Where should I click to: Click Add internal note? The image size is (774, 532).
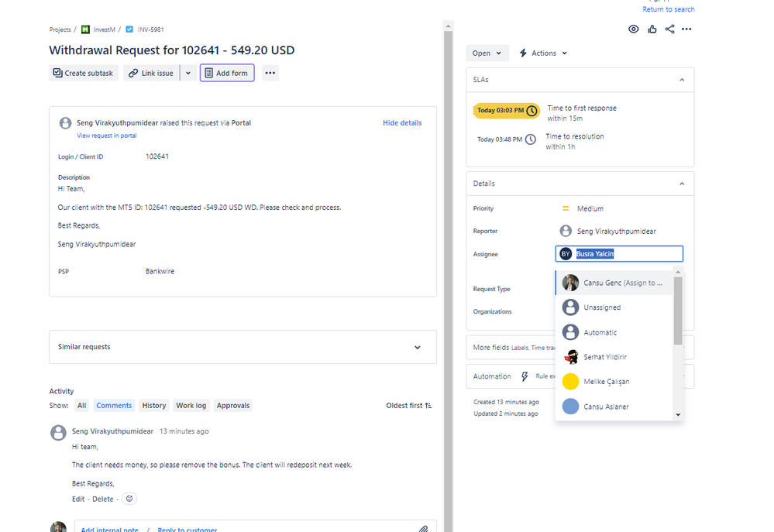109,529
